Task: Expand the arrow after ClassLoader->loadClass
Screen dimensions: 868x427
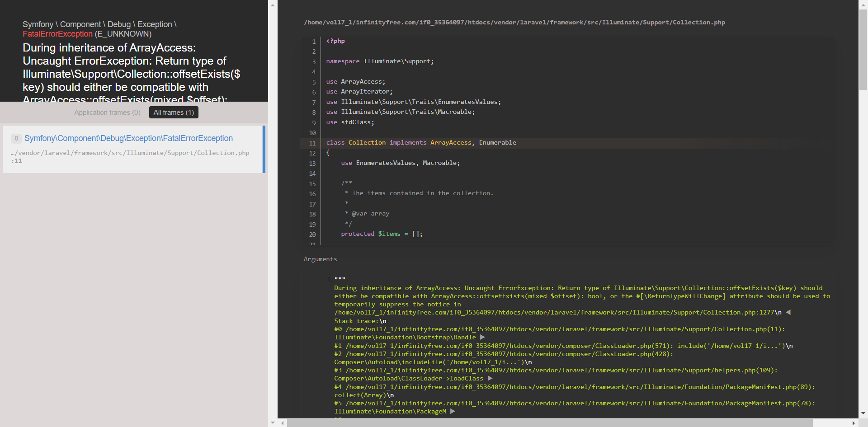Action: point(490,378)
